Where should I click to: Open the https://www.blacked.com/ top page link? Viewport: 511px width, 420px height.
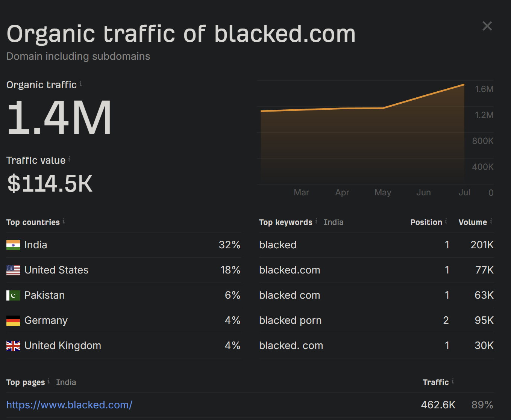point(69,405)
